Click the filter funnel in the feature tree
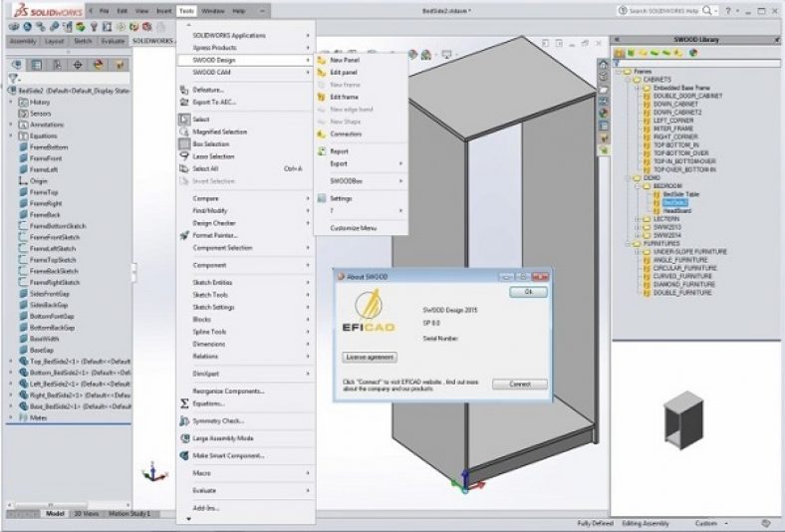 pos(14,78)
